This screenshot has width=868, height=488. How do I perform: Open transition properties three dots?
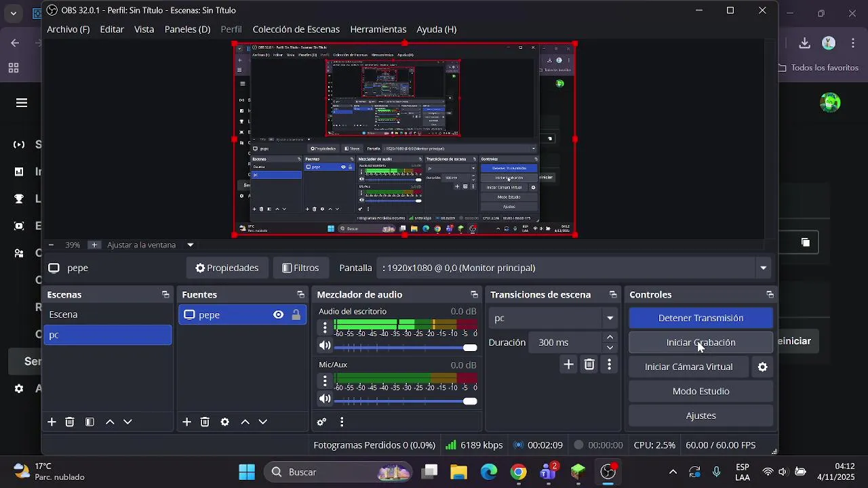(x=609, y=365)
